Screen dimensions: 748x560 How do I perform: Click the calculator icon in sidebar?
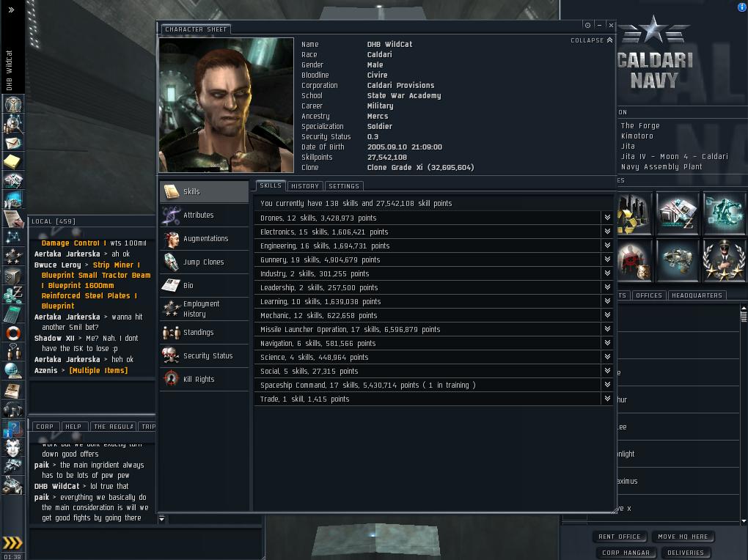(x=13, y=314)
